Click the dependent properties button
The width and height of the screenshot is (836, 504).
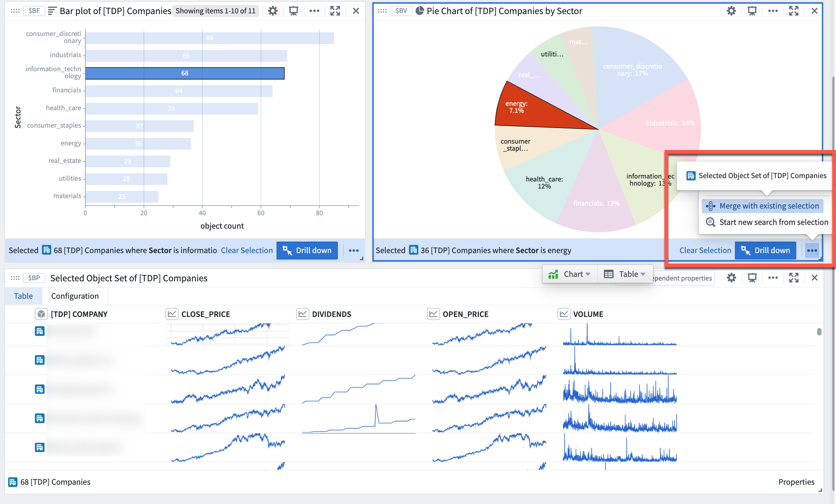pos(683,278)
